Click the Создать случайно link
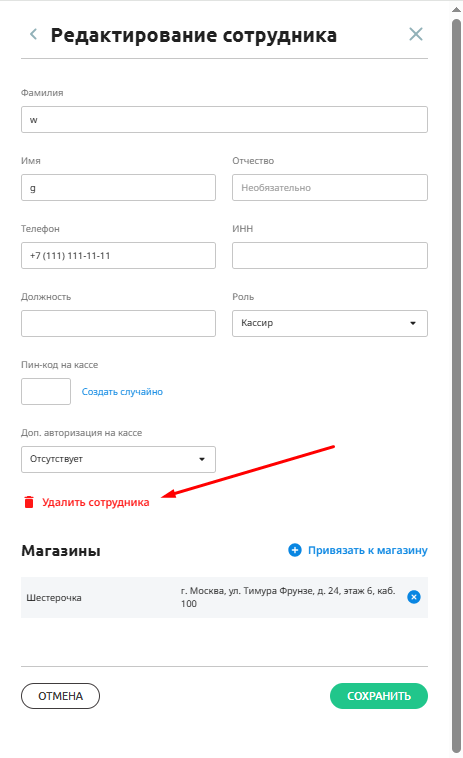Viewport: 463px width, 758px height. [122, 392]
